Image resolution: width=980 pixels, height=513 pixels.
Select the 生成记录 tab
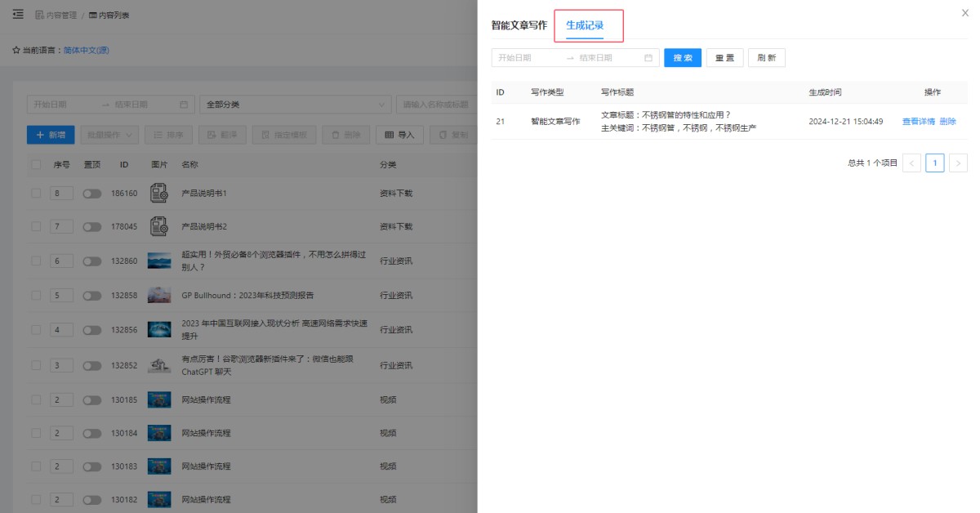585,25
